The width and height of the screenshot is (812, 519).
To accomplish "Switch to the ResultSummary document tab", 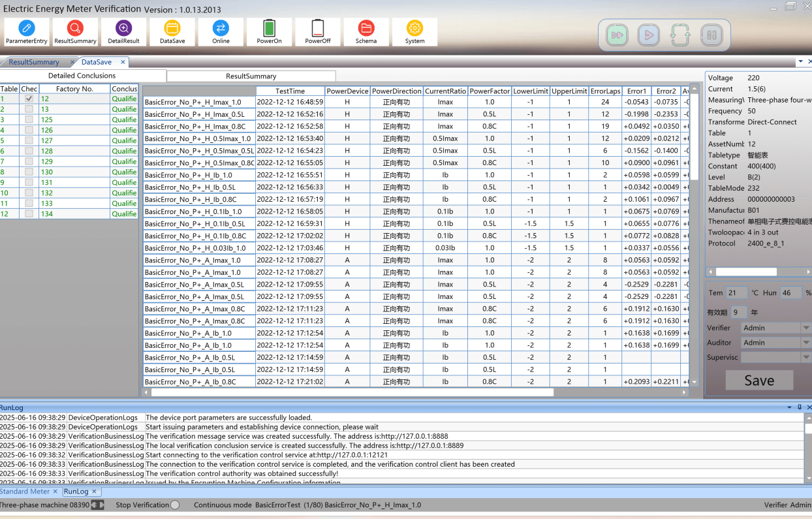I will (x=34, y=62).
